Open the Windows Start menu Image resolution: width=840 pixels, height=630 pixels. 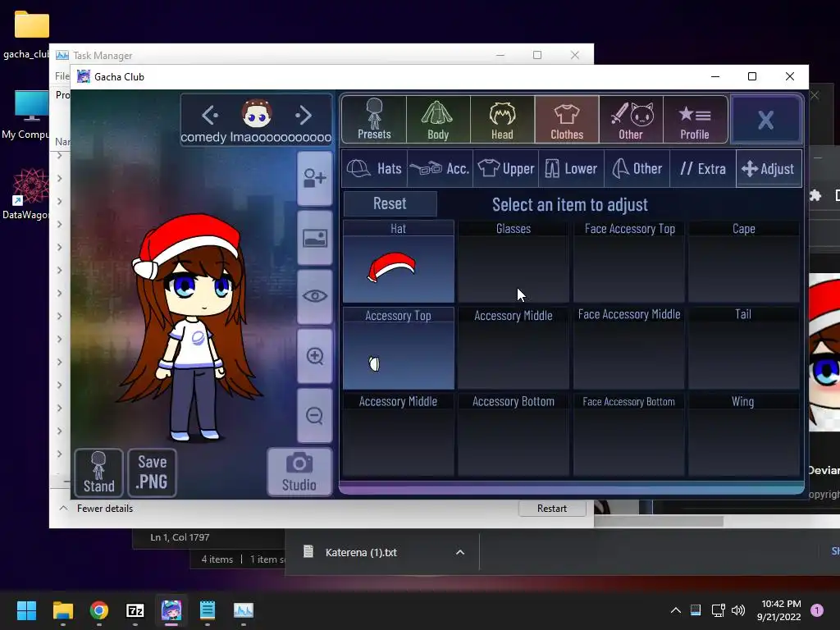click(26, 610)
